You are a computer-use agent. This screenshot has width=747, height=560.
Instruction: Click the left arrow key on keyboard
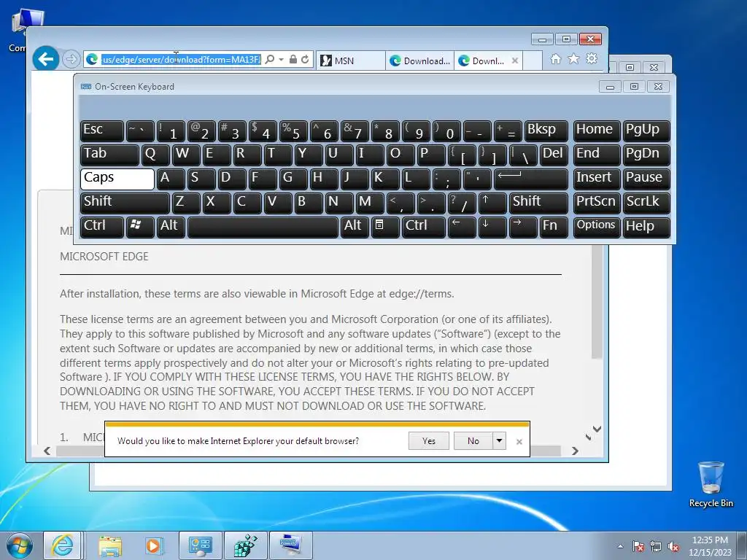pyautogui.click(x=462, y=227)
